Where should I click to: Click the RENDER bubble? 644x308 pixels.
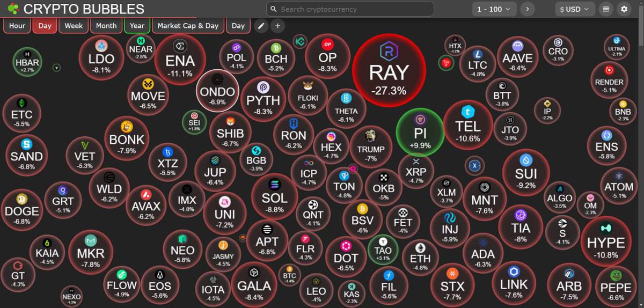coord(609,79)
